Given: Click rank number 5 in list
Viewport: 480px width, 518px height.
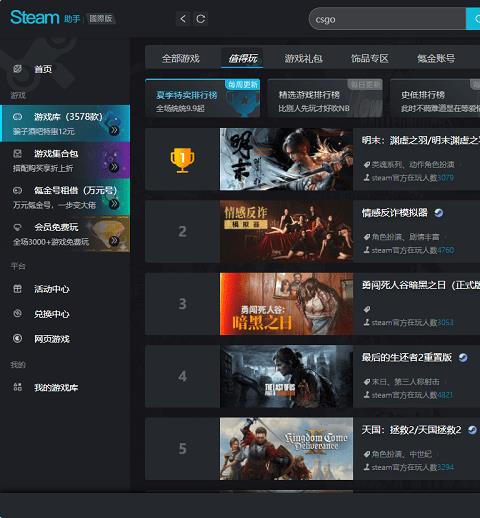Looking at the screenshot, I should point(182,449).
